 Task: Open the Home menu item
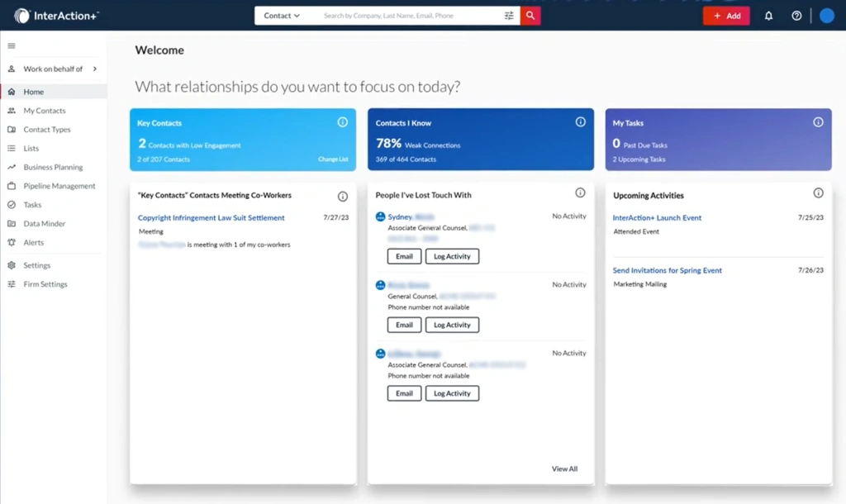coord(54,92)
